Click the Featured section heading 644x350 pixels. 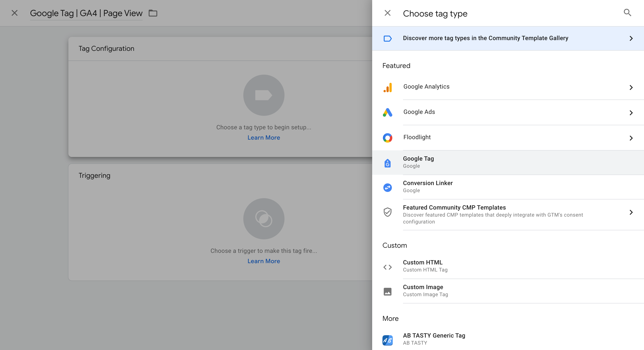tap(396, 66)
